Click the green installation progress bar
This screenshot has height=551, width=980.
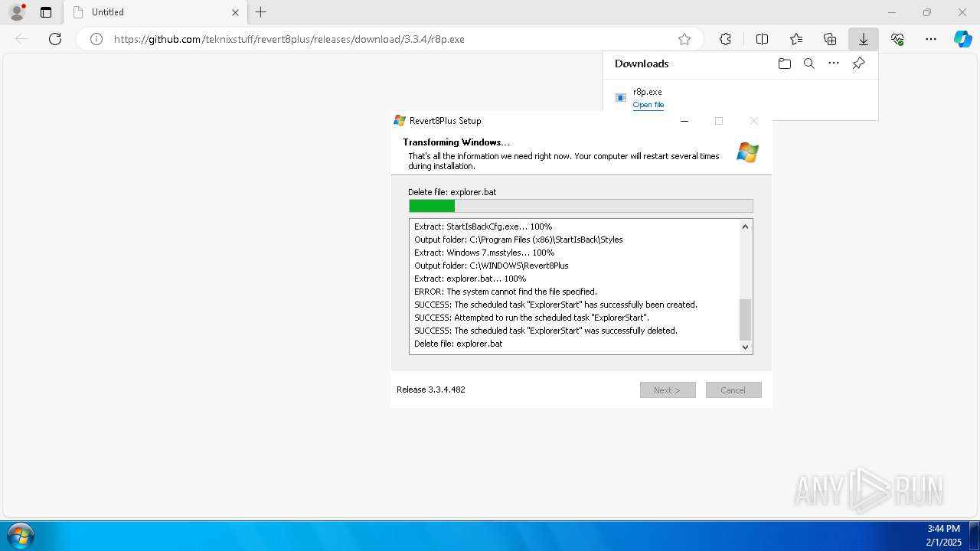click(581, 206)
